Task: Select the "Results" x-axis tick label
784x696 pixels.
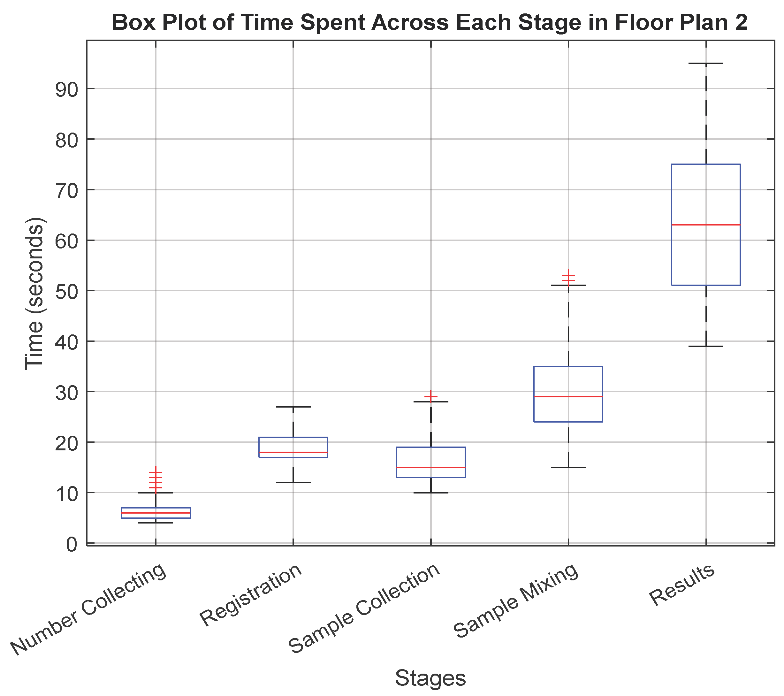Action: tap(681, 585)
